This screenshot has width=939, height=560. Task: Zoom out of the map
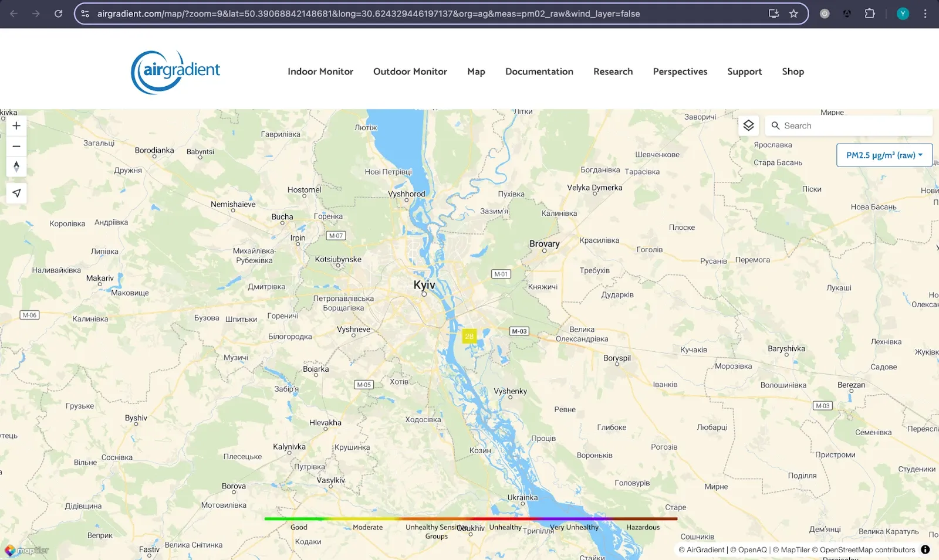[x=16, y=147]
